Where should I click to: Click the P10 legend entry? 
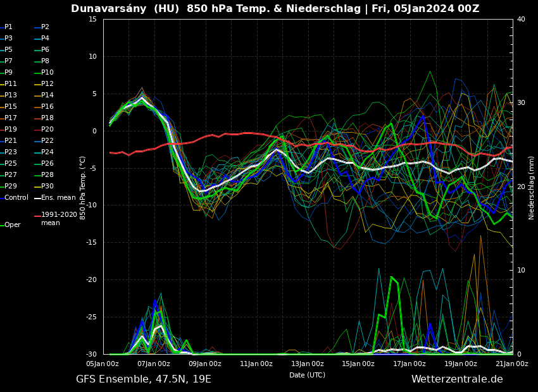click(47, 73)
